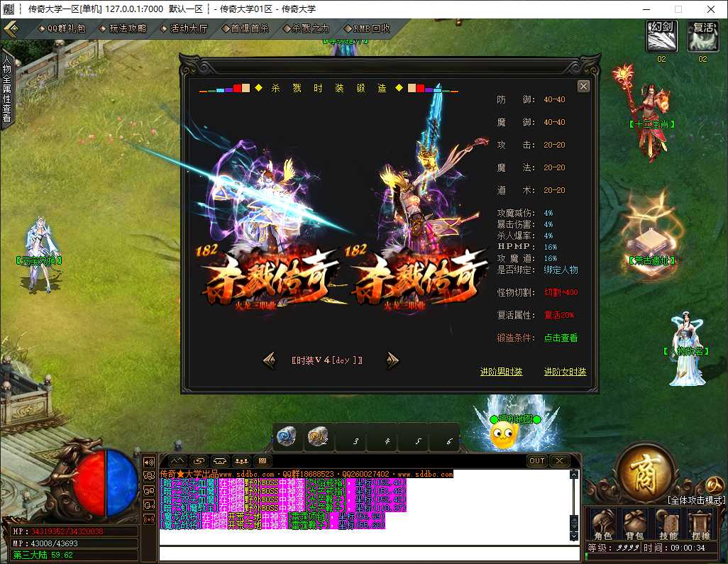
Task: Open the 背包 backpack icon
Action: click(634, 524)
